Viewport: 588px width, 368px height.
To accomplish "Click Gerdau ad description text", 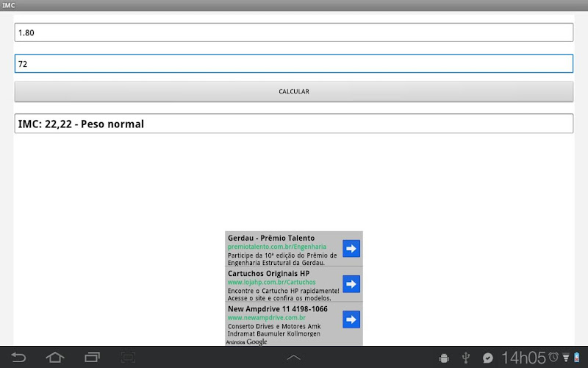I will 282,259.
